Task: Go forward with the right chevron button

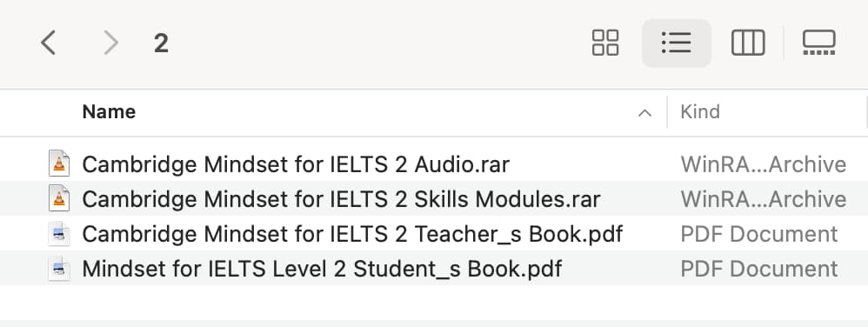Action: [x=111, y=43]
